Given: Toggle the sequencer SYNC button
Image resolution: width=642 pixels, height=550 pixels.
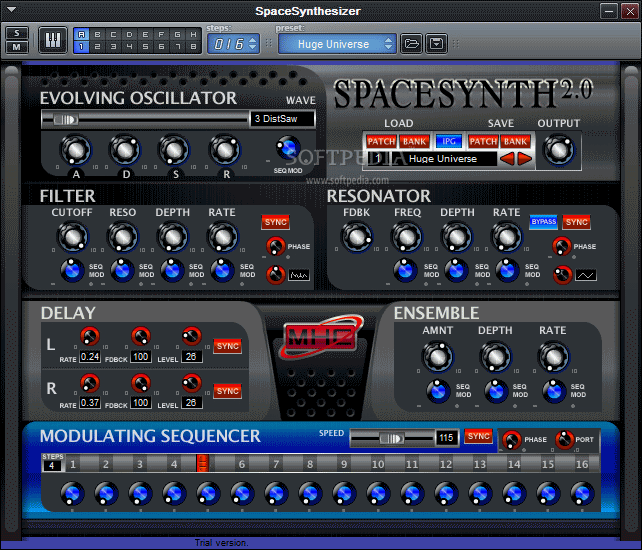Looking at the screenshot, I should point(479,437).
